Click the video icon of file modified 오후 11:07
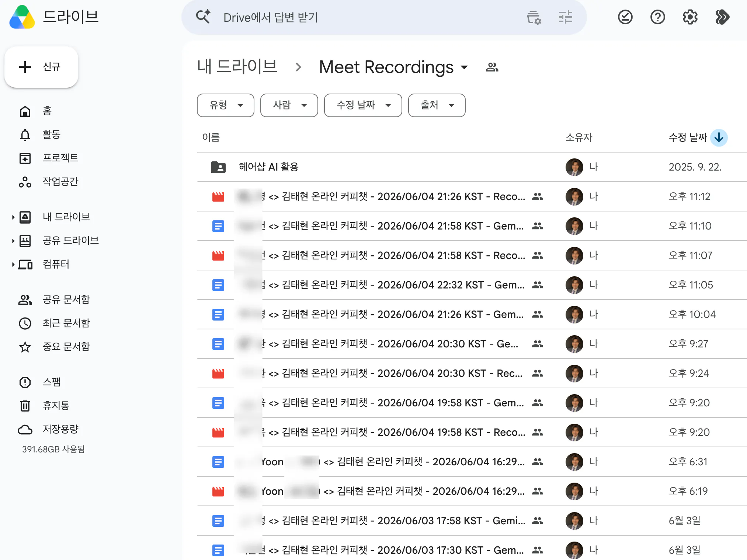Screen dimensions: 747x560 click(218, 256)
